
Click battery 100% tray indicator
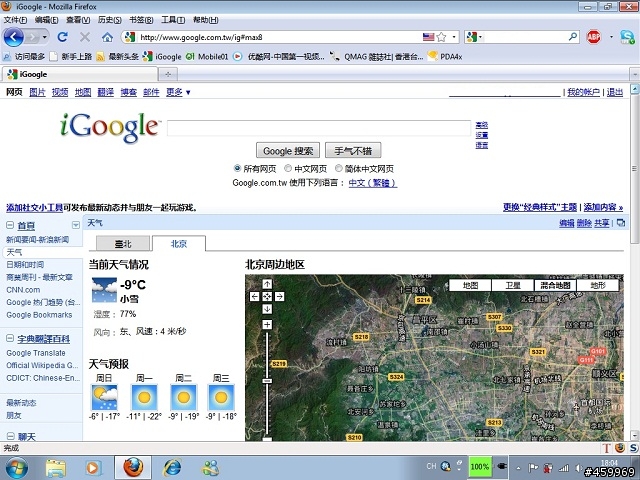pos(480,467)
